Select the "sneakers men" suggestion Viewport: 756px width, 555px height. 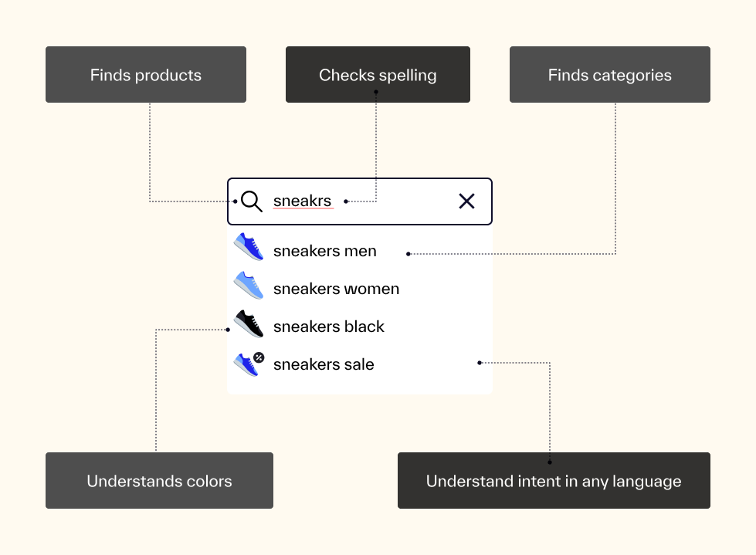click(325, 251)
